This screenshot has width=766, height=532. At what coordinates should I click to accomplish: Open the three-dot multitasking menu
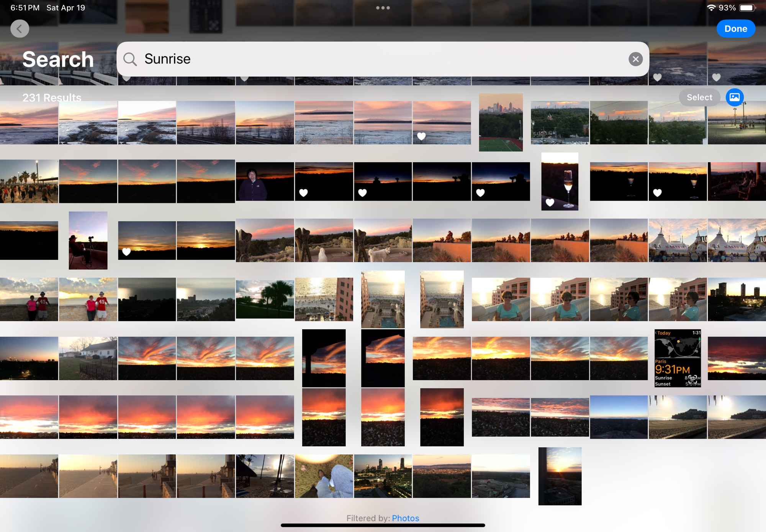click(383, 8)
